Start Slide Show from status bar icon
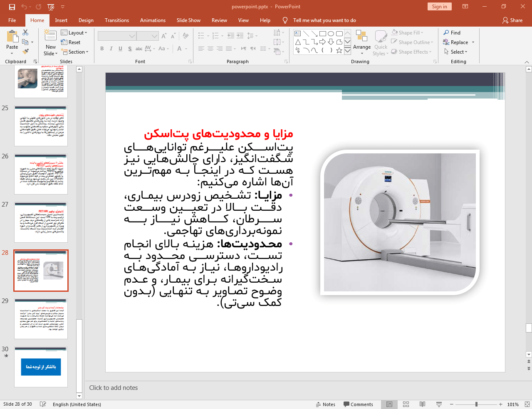 [x=439, y=404]
